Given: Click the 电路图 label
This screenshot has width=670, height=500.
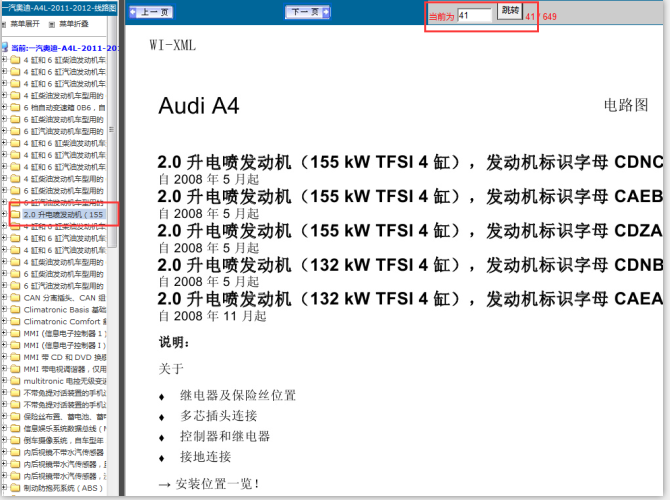Looking at the screenshot, I should click(626, 105).
